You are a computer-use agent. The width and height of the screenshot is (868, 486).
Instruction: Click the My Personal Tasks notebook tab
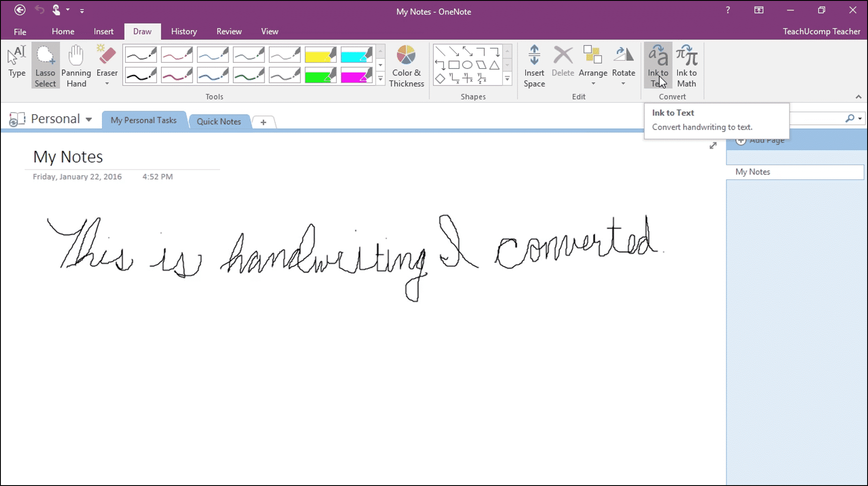pyautogui.click(x=143, y=120)
